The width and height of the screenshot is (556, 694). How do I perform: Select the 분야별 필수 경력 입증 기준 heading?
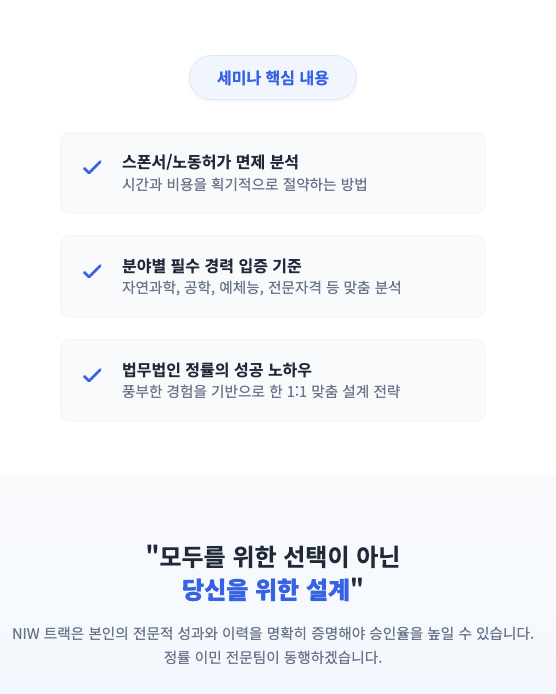coord(212,266)
